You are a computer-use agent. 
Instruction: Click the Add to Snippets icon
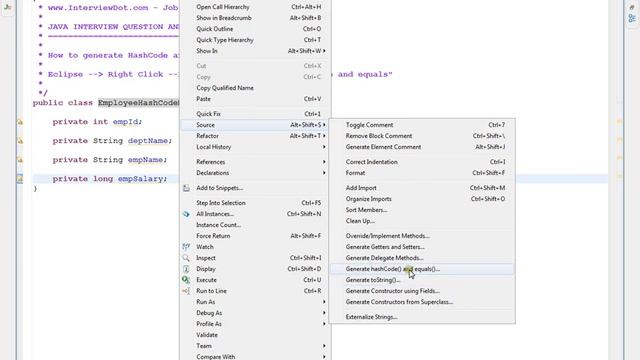186,188
